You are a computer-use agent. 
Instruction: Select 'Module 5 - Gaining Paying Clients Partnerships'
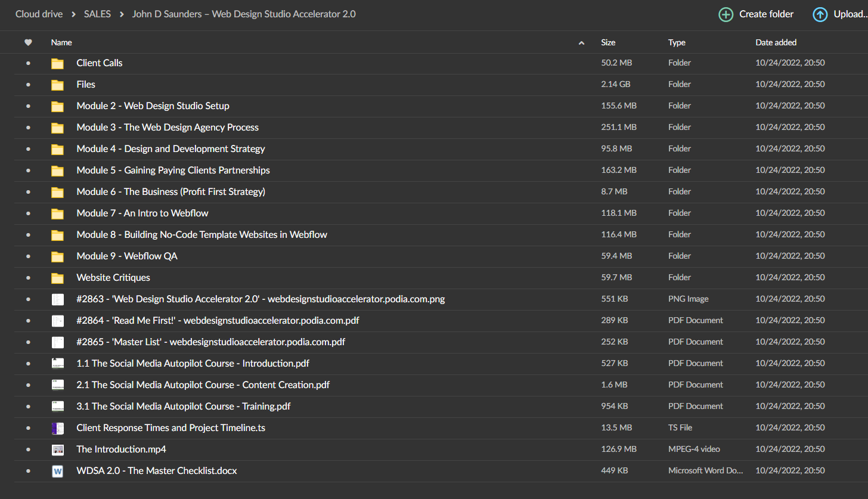[173, 171]
